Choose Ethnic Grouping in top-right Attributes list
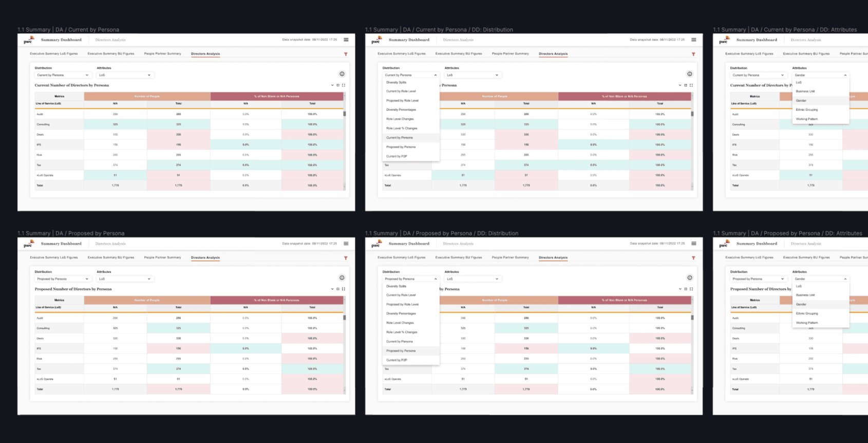 (x=807, y=110)
